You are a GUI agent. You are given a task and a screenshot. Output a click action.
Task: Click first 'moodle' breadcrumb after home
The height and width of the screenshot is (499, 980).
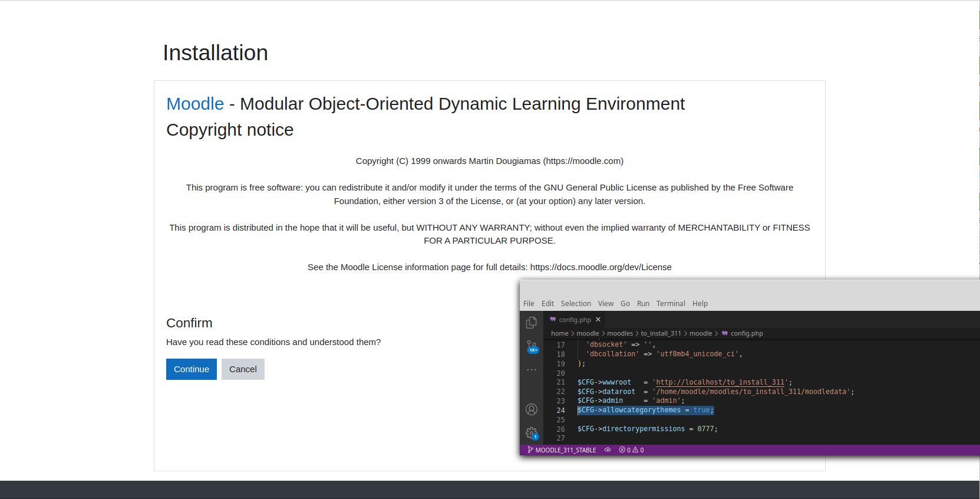(588, 334)
